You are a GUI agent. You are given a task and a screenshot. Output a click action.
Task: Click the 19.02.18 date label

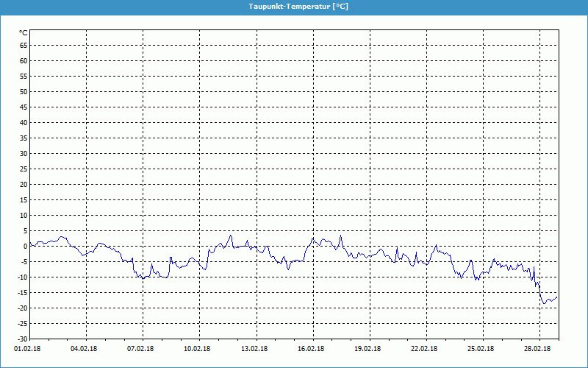(368, 350)
